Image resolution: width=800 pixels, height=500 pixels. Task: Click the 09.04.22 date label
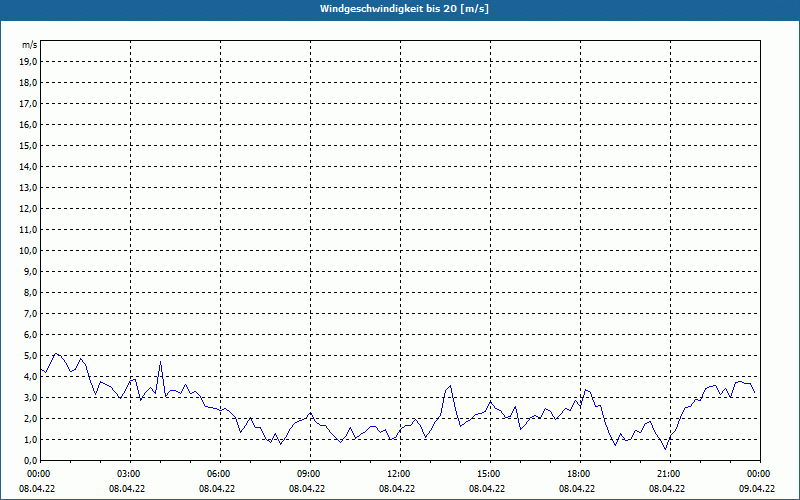[757, 488]
